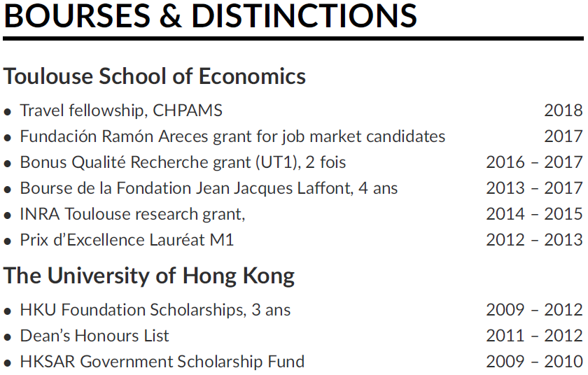Screen dimensions: 588x375
Task: Select the Toulouse School of Economics heading
Action: [x=155, y=76]
